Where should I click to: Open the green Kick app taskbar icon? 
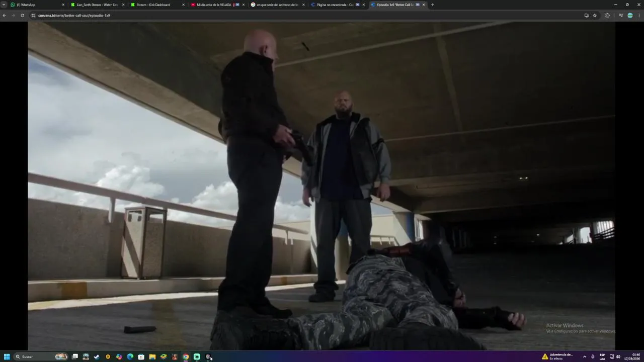197,356
